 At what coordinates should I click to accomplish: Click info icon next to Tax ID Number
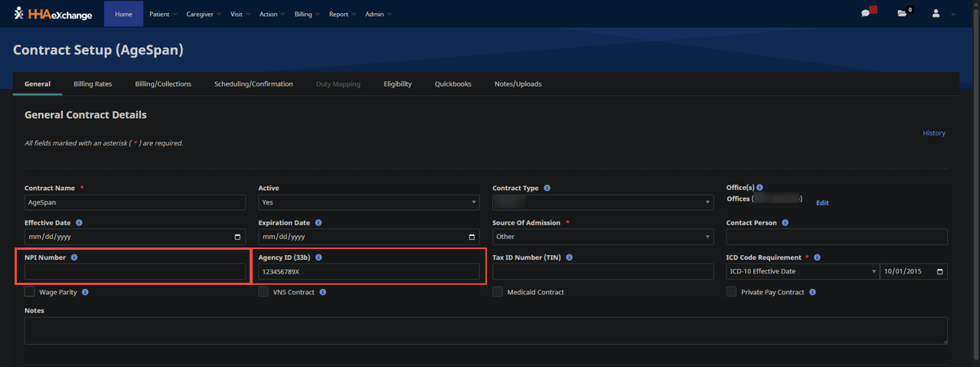click(x=569, y=257)
